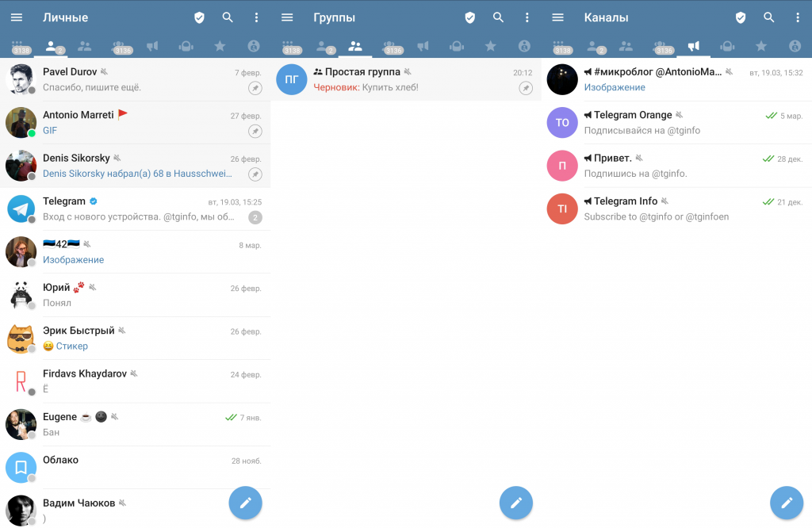Open Firdavs Khaydarov conversation

click(143, 381)
